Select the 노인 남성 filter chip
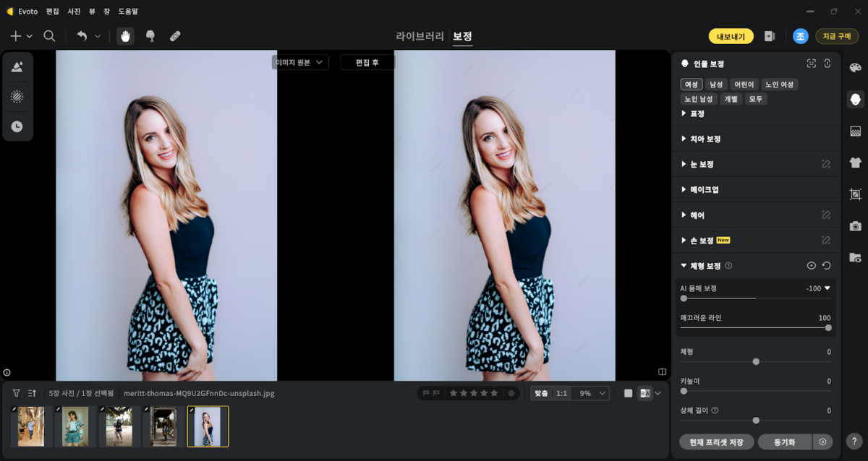 699,99
